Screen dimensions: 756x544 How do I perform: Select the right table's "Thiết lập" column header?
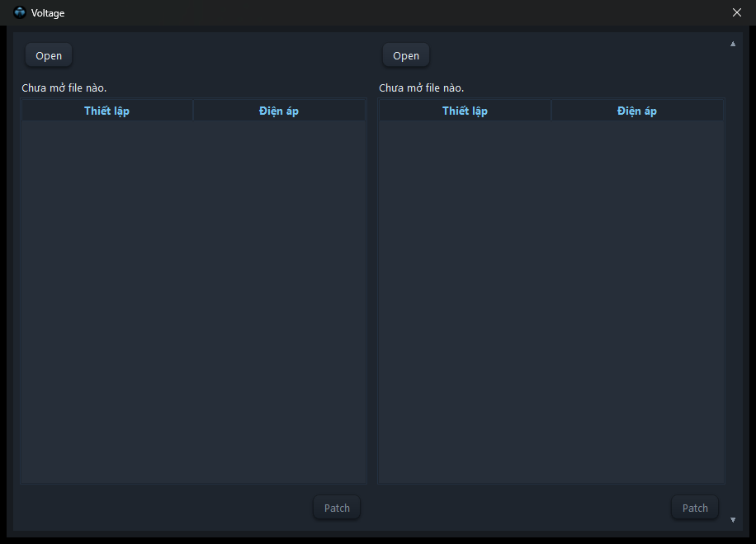(465, 111)
